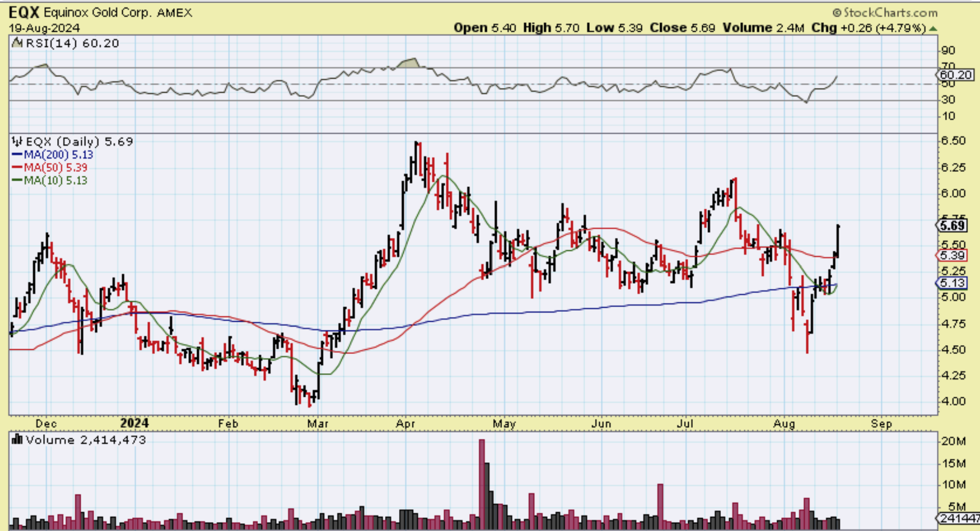Click the red 5.39 moving-average tag on price axis

click(952, 256)
